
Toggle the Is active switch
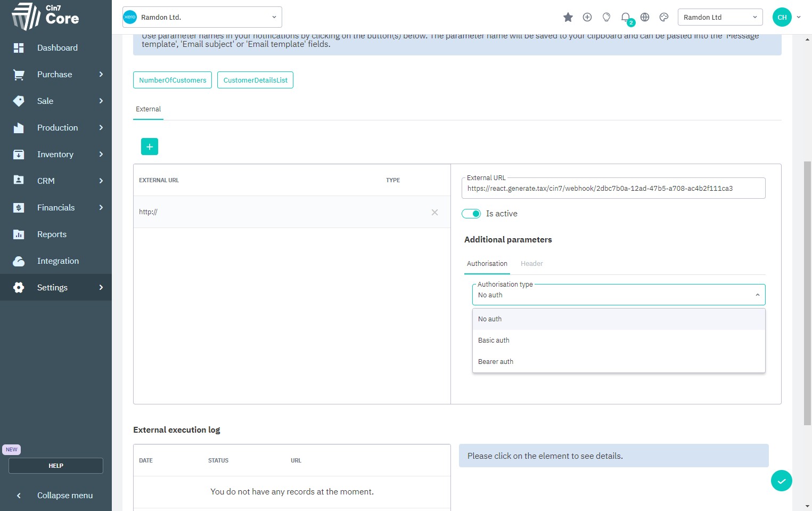pos(471,214)
